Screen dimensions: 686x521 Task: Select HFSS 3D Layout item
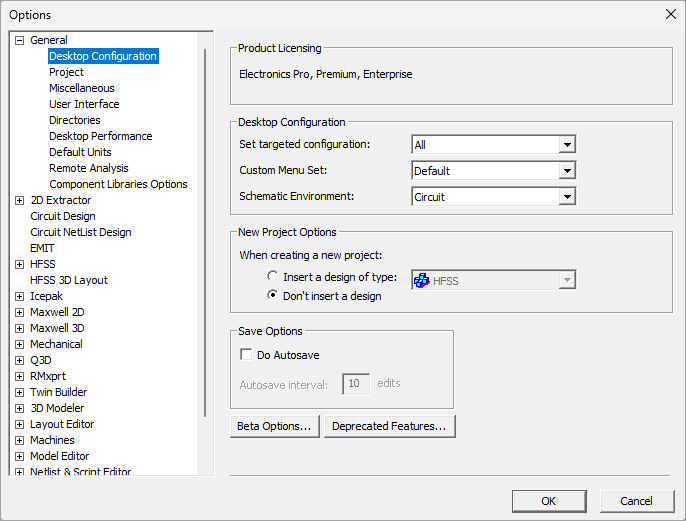(x=69, y=280)
